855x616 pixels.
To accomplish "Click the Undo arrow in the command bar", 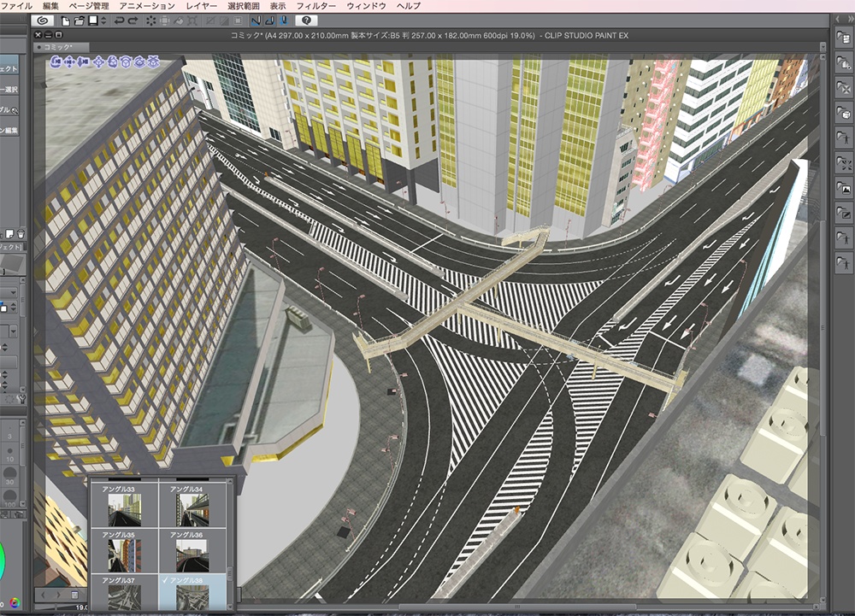I will [x=120, y=21].
